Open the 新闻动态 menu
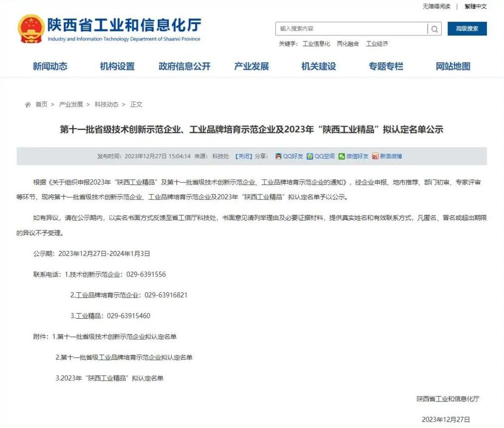Viewport: 504px width, 428px height. coord(50,66)
